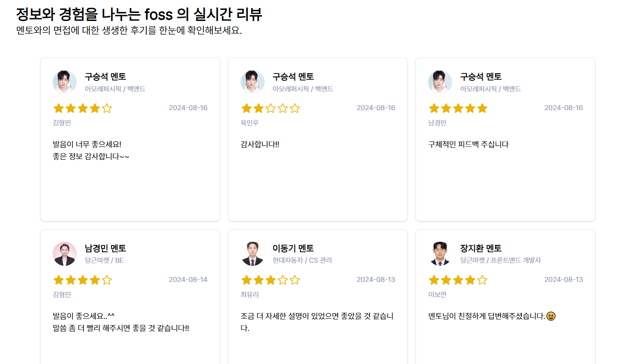Click the mentor avatar on 육민우's review card

tap(253, 82)
